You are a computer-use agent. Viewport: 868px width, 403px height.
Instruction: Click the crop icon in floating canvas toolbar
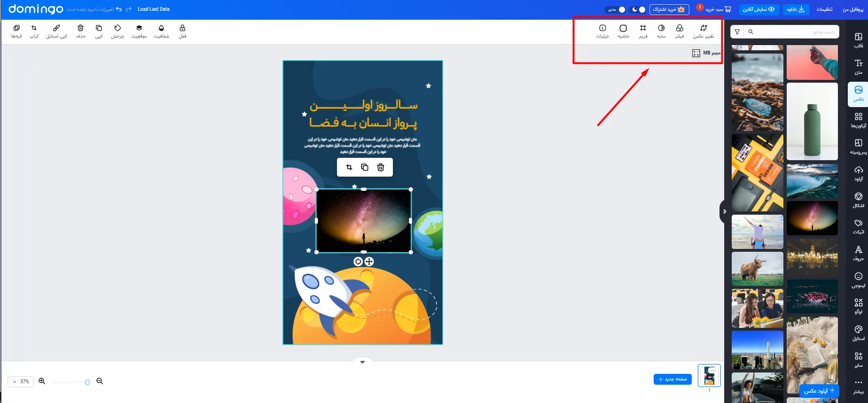[x=349, y=167]
